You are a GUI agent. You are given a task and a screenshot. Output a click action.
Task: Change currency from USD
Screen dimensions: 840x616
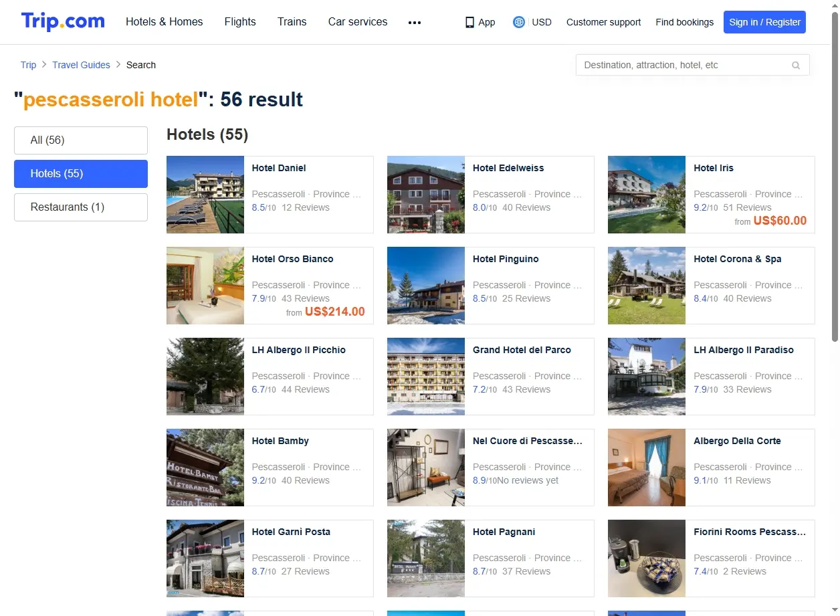pyautogui.click(x=542, y=22)
